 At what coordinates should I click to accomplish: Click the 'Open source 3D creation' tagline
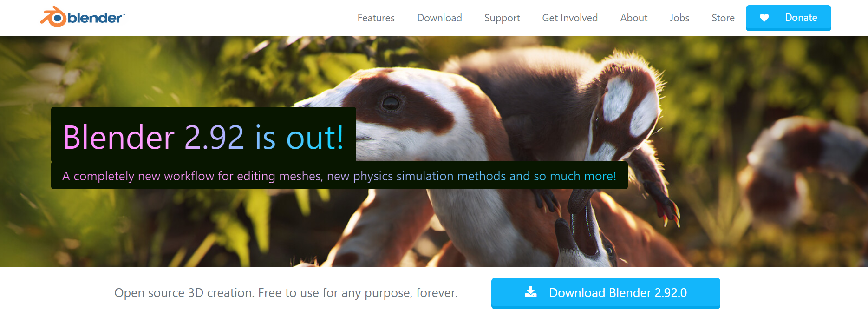[286, 293]
